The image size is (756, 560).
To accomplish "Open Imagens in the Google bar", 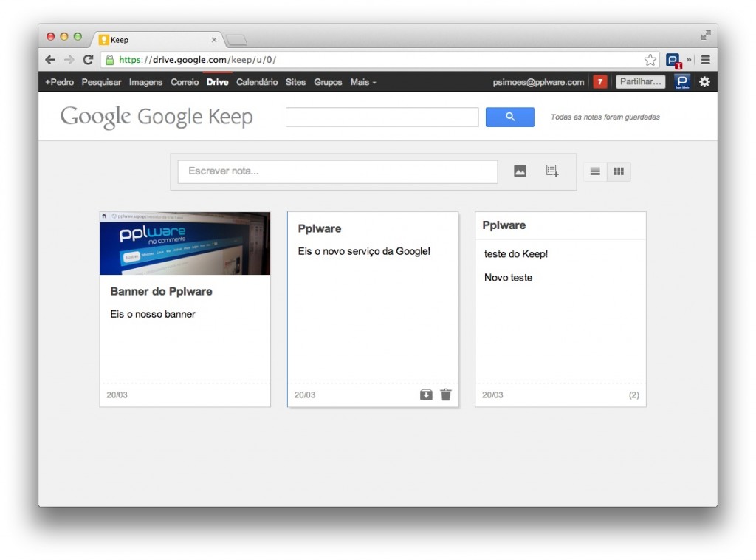I will (145, 82).
